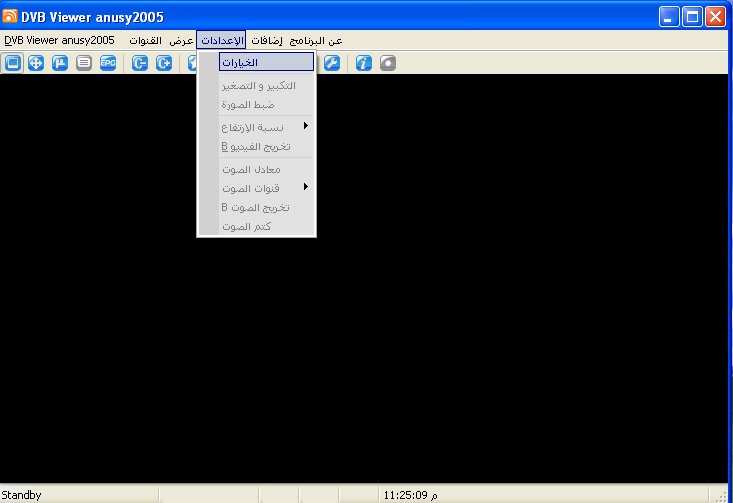Close the DVB Viewer window

(715, 17)
